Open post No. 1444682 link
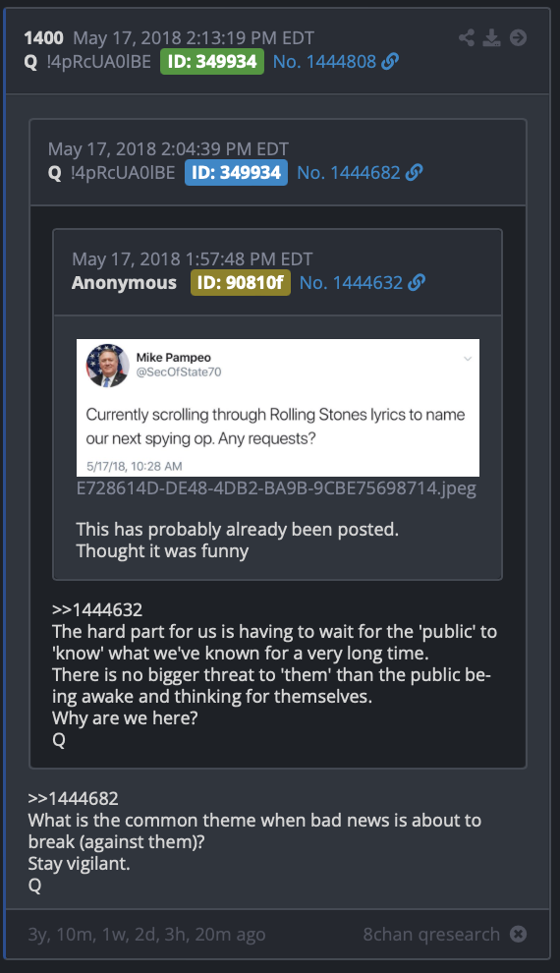The height and width of the screenshot is (973, 560). click(349, 173)
